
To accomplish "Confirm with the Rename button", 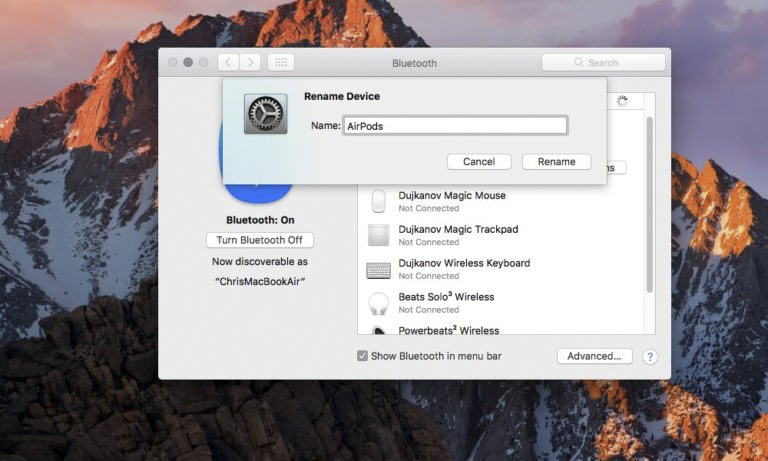I will (556, 162).
